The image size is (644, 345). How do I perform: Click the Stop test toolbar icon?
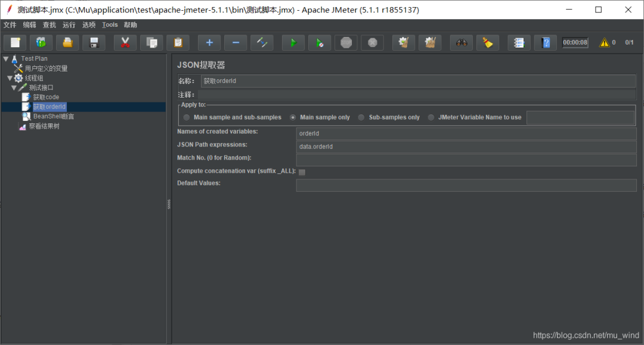pyautogui.click(x=346, y=42)
